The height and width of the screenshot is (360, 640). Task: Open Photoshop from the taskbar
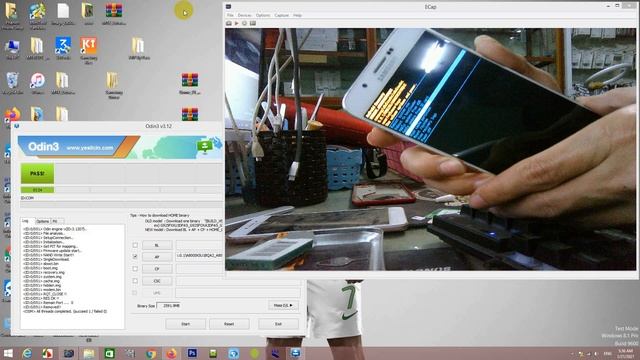(x=192, y=353)
